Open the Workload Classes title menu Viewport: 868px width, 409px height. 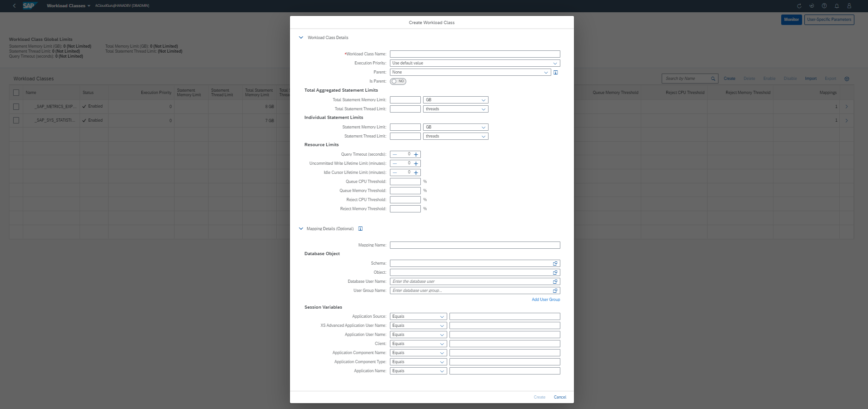pos(68,6)
